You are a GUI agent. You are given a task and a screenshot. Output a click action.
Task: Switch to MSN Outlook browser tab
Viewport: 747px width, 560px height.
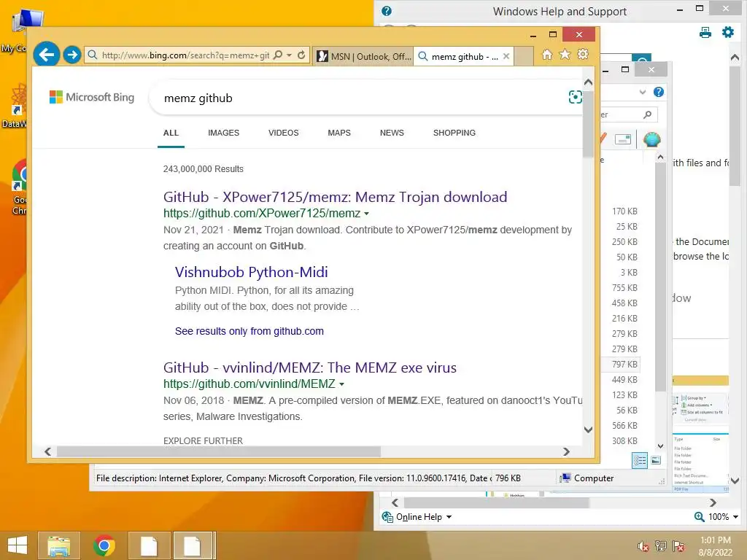(363, 56)
